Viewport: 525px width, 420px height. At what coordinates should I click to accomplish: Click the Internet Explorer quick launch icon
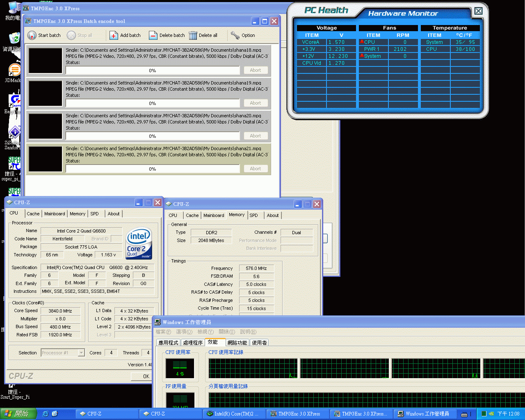point(46,413)
